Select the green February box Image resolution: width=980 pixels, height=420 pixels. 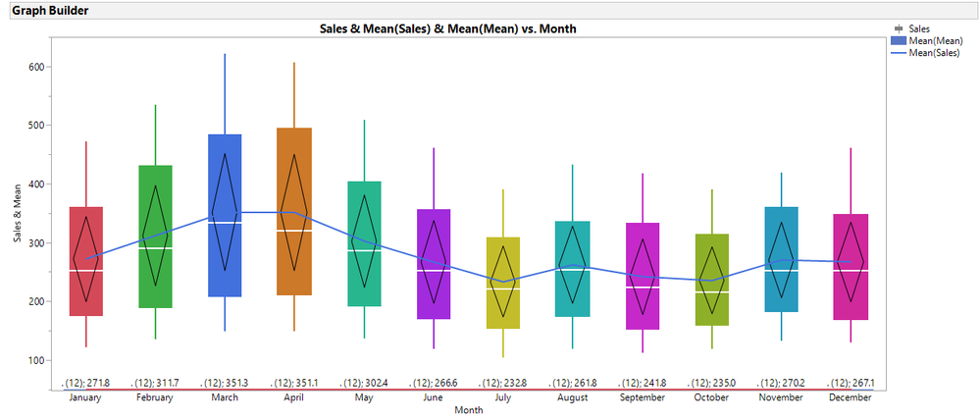coord(155,236)
